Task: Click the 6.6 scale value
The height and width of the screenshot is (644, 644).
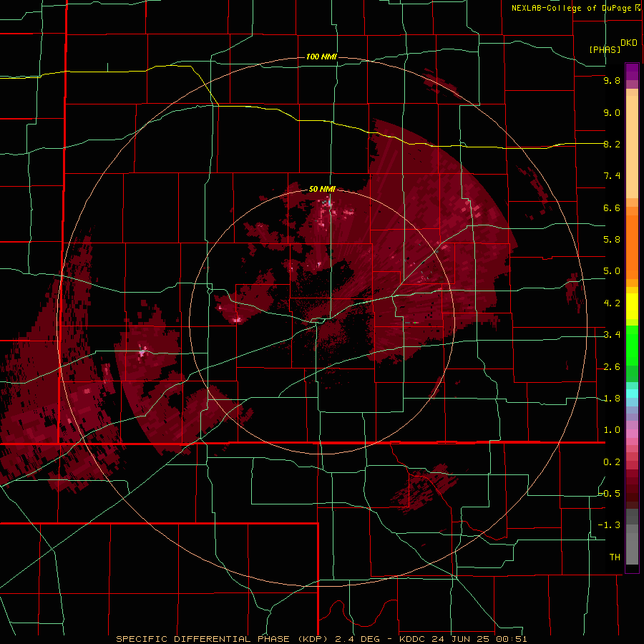Action: click(612, 208)
